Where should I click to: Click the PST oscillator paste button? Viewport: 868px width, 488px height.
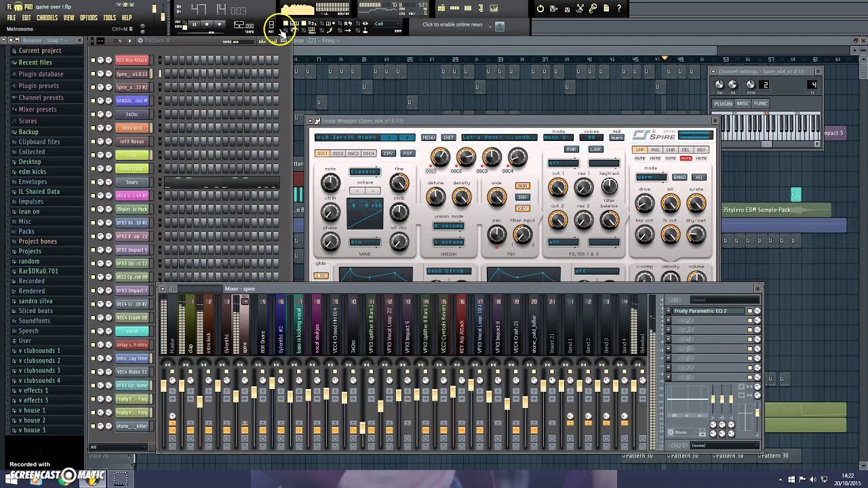click(x=408, y=153)
